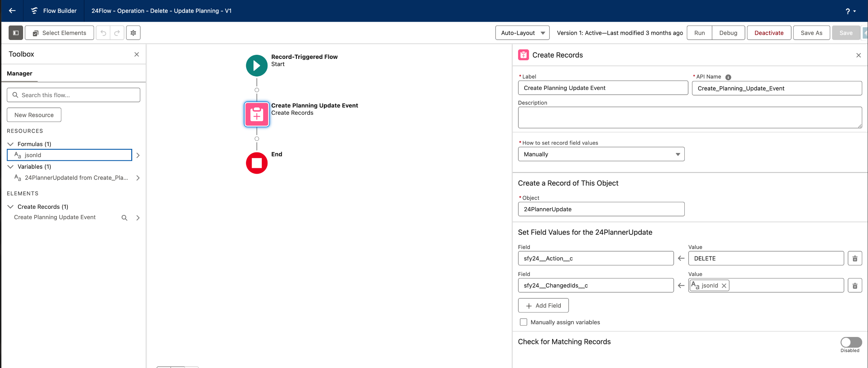This screenshot has height=368, width=868.
Task: Delete the sfy24__Action__c field row
Action: 855,258
